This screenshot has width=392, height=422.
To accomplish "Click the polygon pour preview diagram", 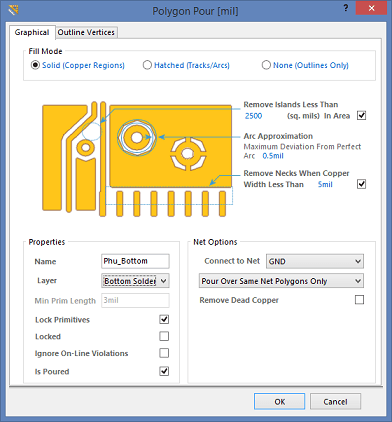I will [137, 159].
